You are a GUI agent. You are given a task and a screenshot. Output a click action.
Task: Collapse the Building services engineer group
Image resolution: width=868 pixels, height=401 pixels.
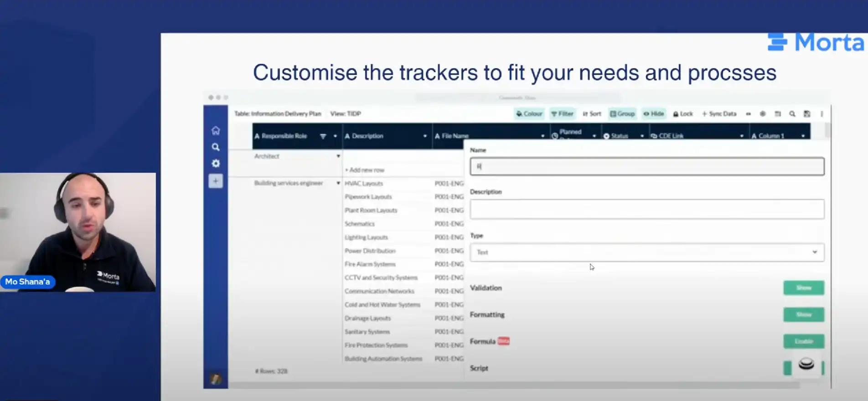(338, 183)
